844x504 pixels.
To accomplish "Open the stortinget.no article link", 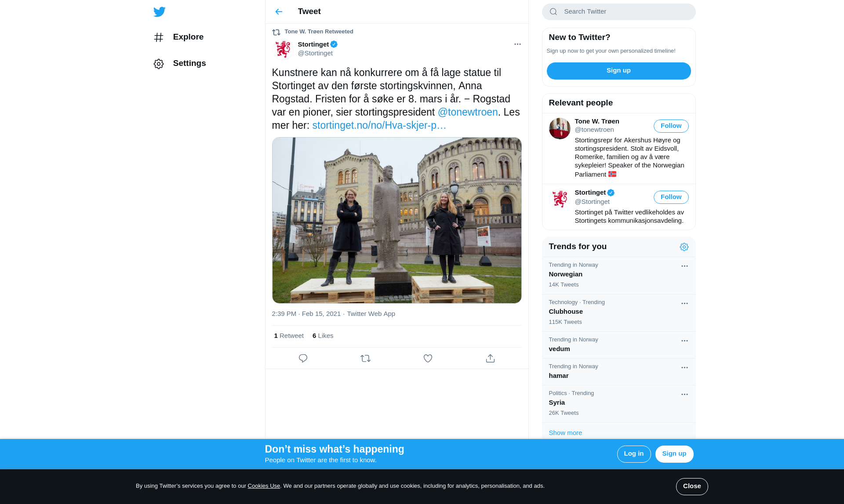I will 379,126.
